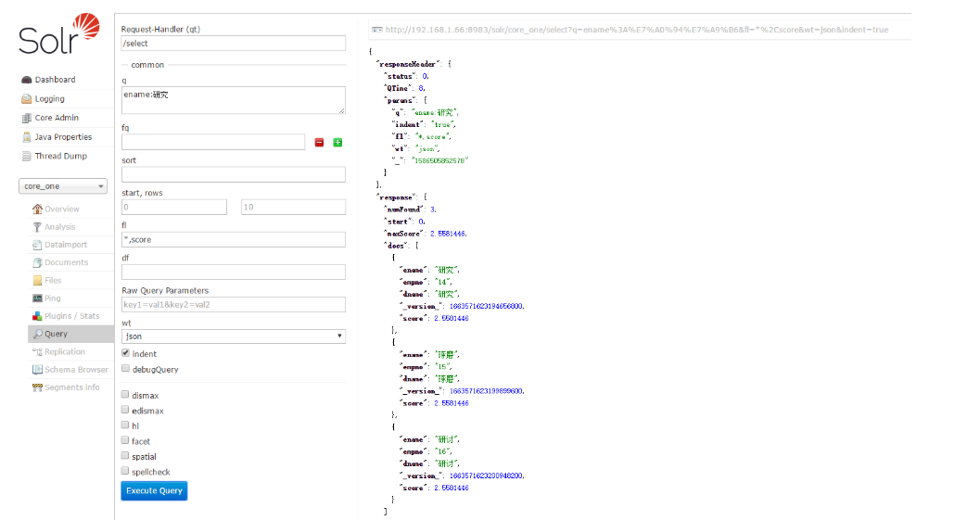Click the Segments info icon
The width and height of the screenshot is (980, 520).
click(37, 387)
